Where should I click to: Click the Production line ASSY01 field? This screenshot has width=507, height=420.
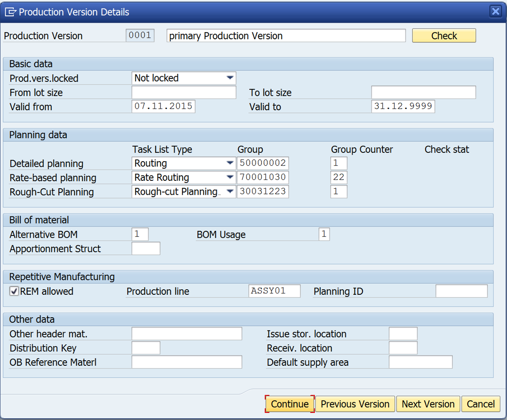274,291
